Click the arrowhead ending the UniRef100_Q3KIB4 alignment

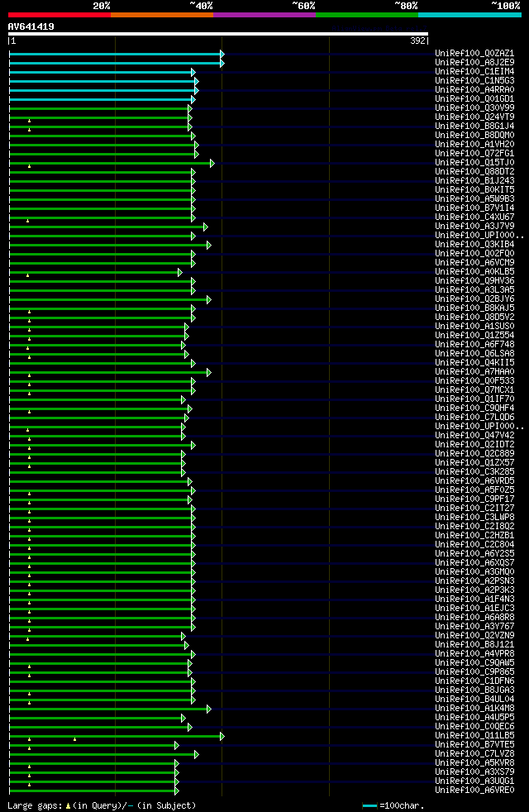tap(208, 245)
